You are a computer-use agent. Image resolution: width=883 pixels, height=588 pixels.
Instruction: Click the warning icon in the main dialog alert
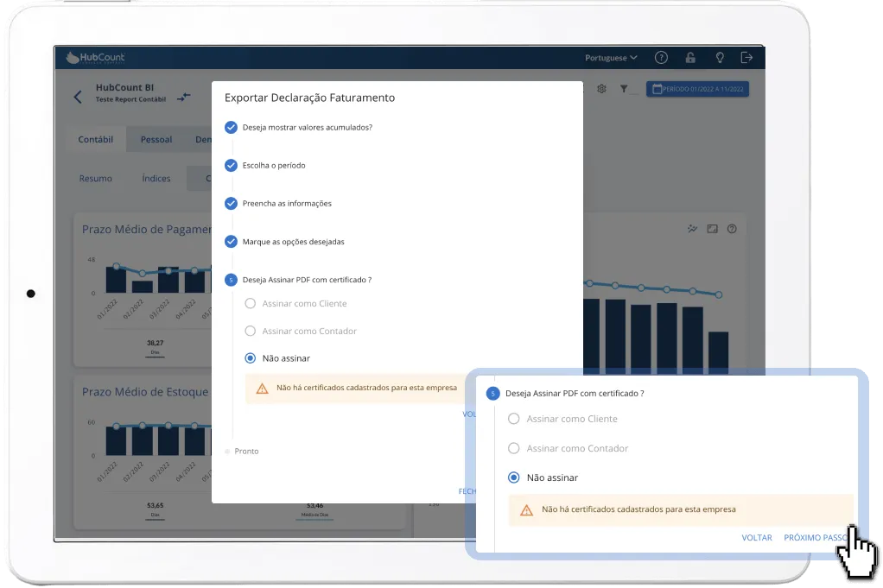(x=263, y=389)
